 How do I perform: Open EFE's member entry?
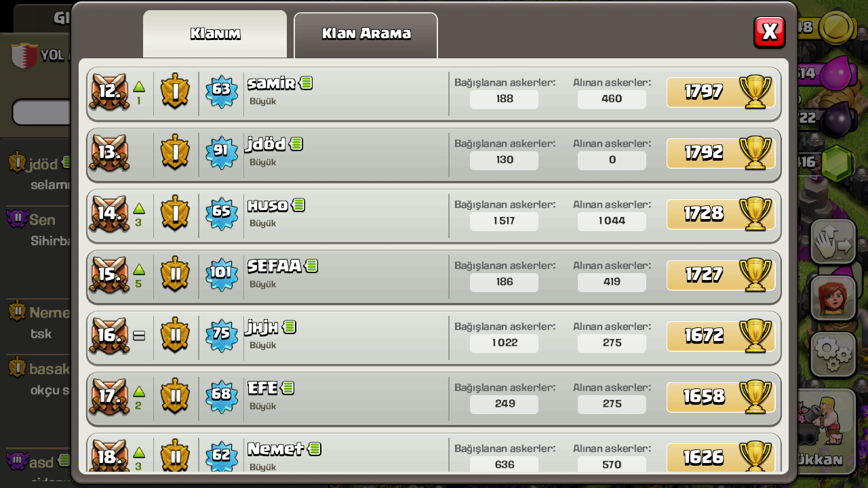(x=434, y=397)
